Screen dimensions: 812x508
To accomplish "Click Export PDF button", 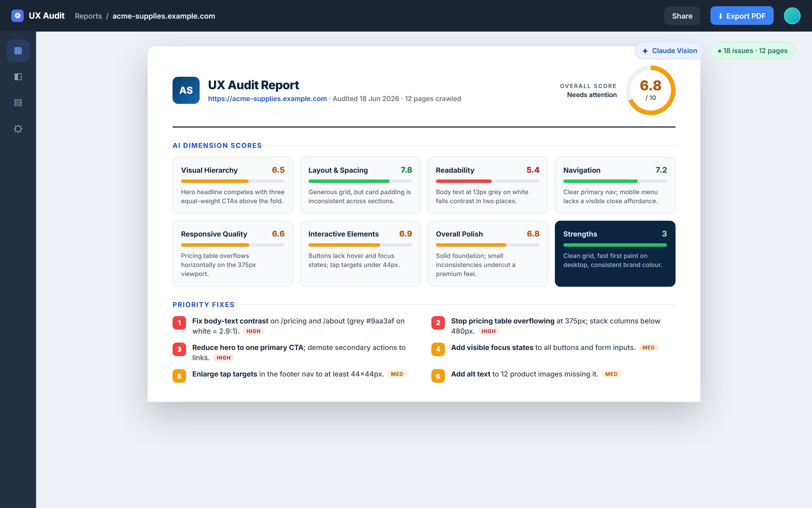I will click(742, 16).
